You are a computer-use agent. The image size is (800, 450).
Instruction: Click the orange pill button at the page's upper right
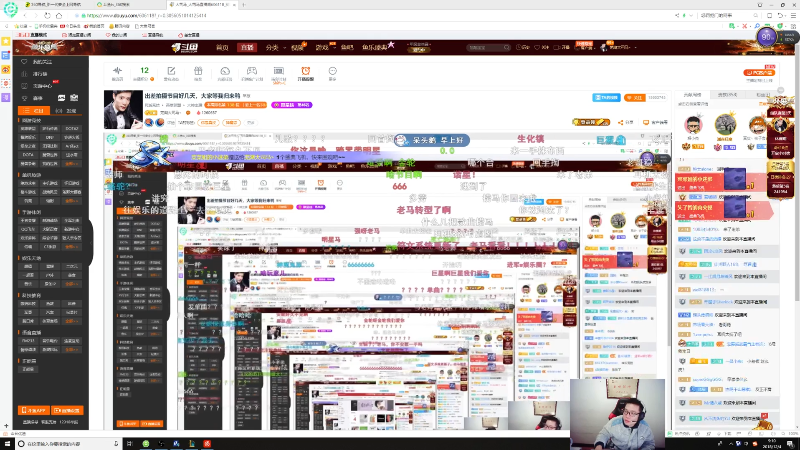pyautogui.click(x=759, y=73)
